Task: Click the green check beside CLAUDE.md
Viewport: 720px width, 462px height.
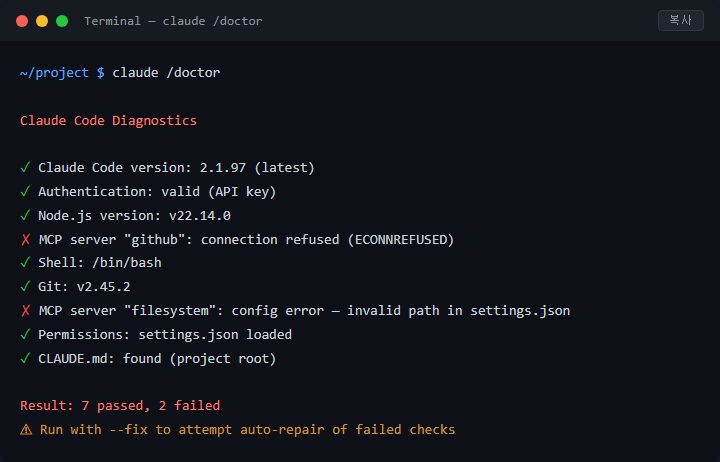Action: pos(25,358)
